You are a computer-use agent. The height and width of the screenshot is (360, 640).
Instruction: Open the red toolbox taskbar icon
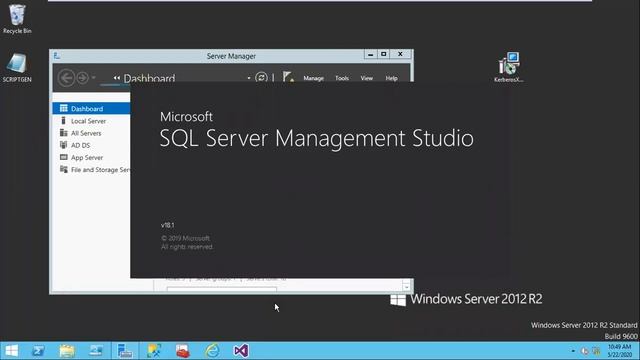pos(183,351)
